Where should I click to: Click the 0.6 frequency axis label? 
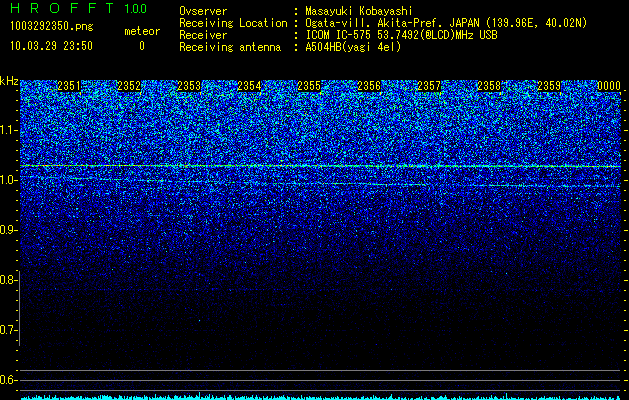[8, 380]
